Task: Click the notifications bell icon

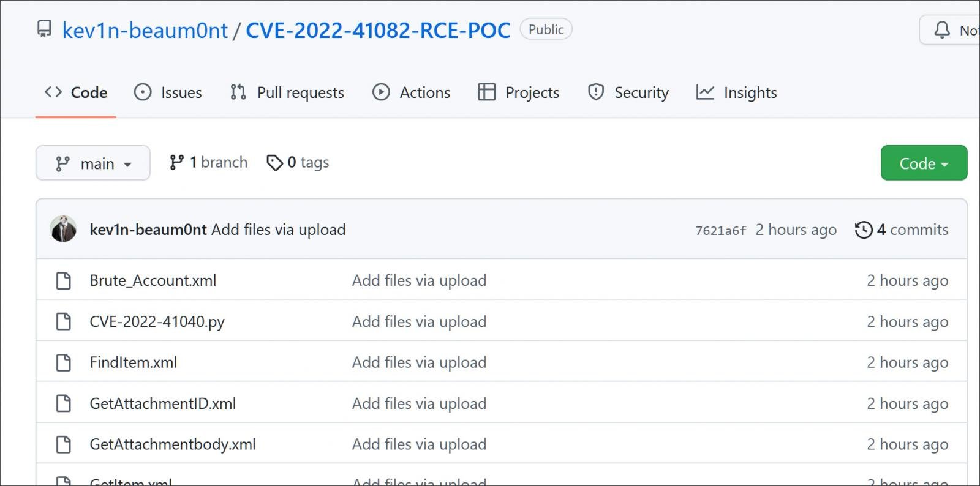Action: 942,30
